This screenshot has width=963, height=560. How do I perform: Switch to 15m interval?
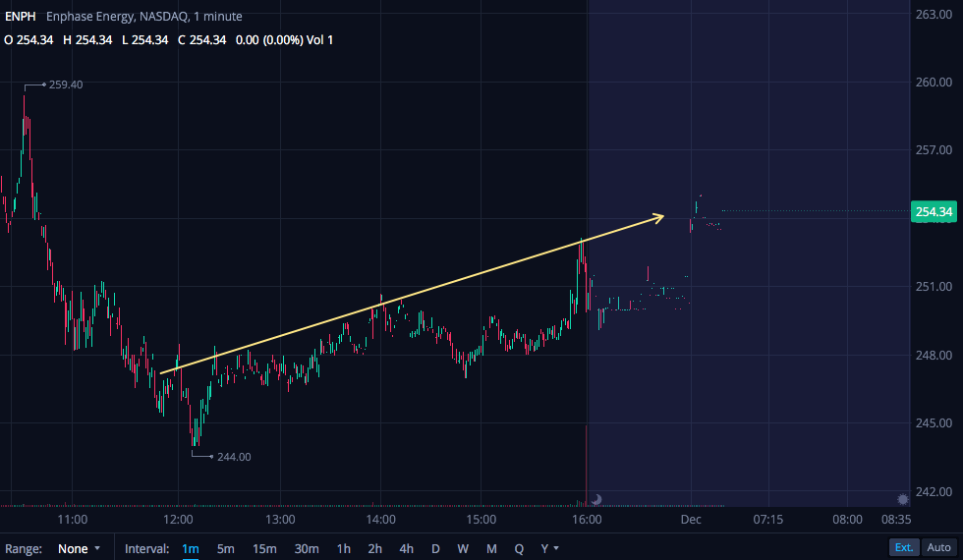tap(264, 548)
